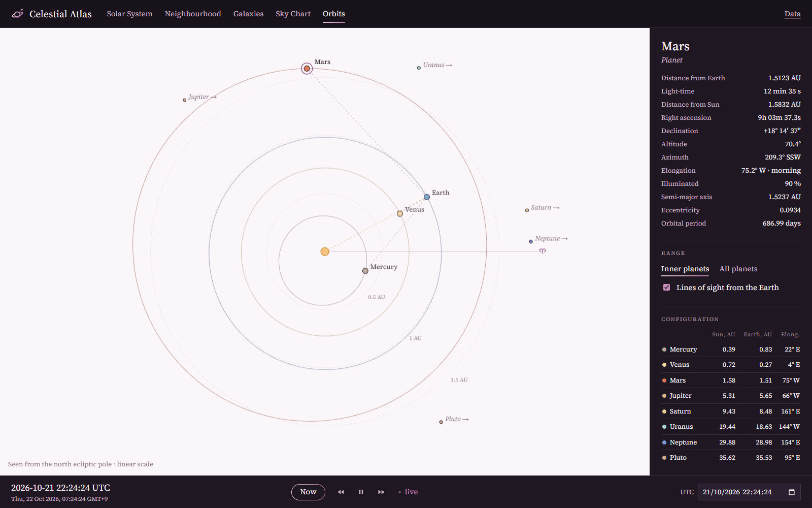
Task: Select Mercury row in configuration table
Action: (731, 350)
